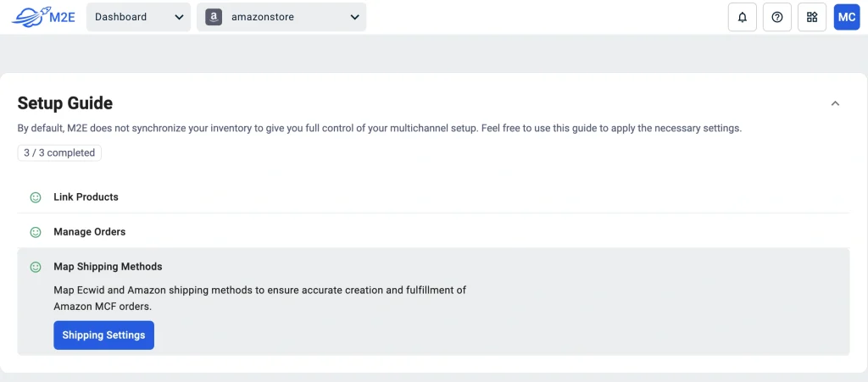Click the smiley icon beside Map Shipping Methods
The height and width of the screenshot is (382, 868).
pyautogui.click(x=36, y=267)
